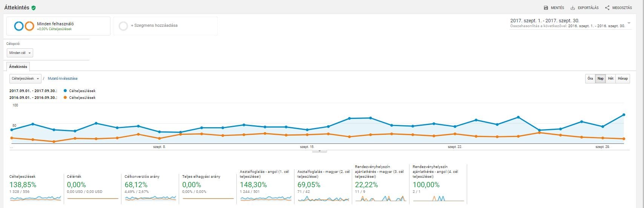Click the orange Célteljesülések legend dot
The height and width of the screenshot is (208, 644).
coord(65,98)
